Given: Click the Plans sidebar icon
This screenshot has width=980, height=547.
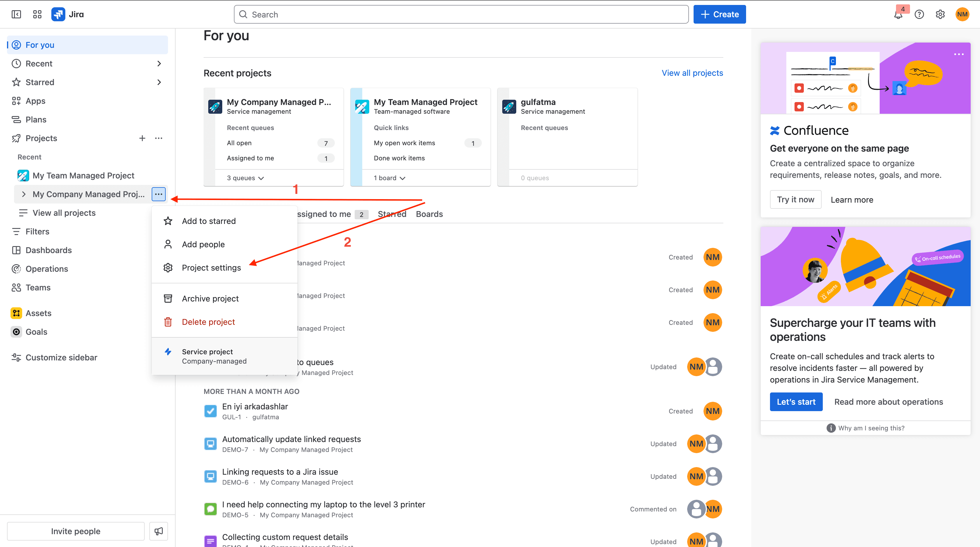Looking at the screenshot, I should tap(16, 120).
